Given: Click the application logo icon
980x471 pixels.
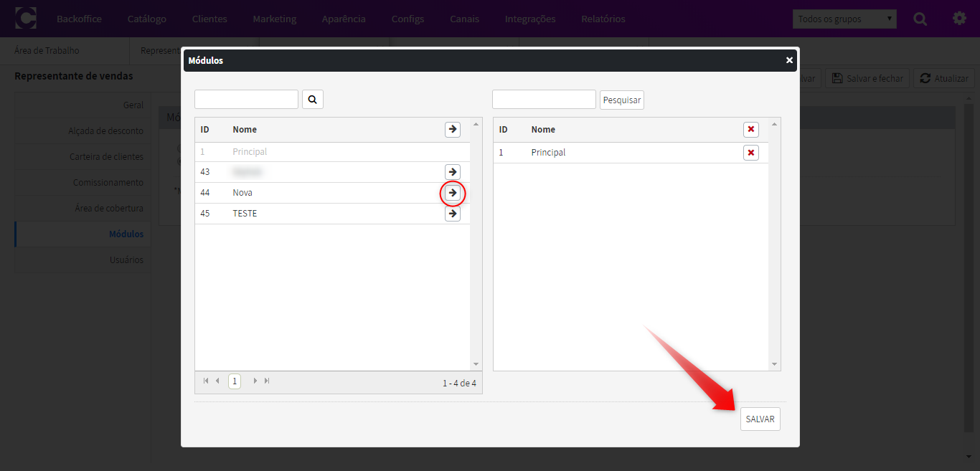Looking at the screenshot, I should click(x=26, y=18).
